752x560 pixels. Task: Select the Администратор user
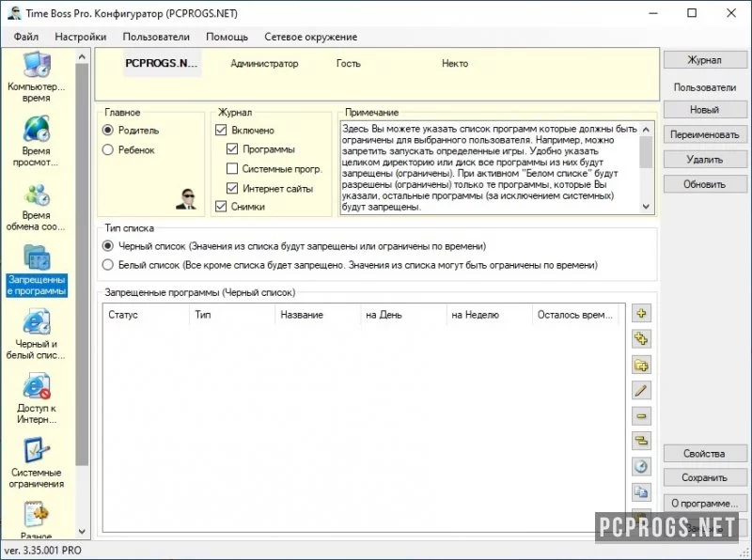click(x=264, y=63)
